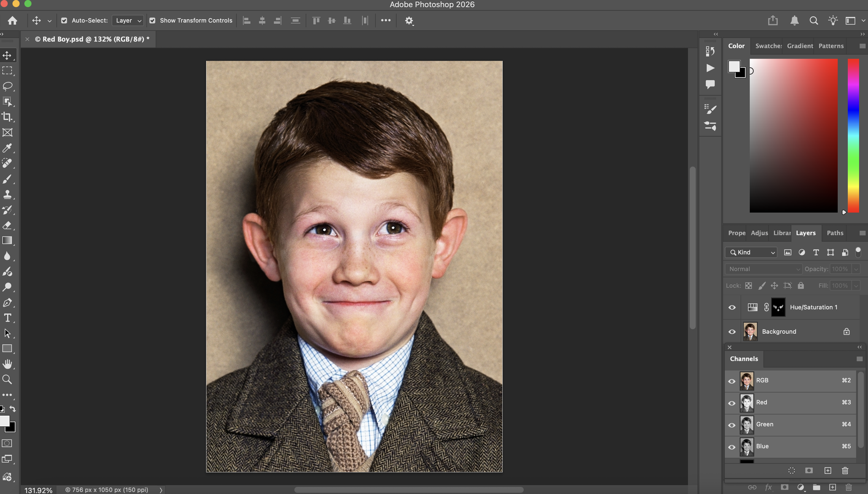Load channel as selection icon

click(792, 471)
